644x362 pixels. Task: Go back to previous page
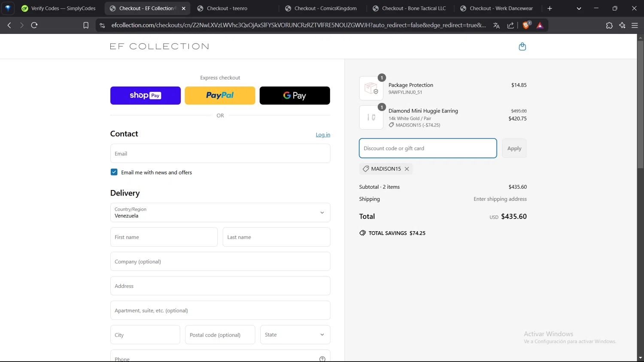pyautogui.click(x=9, y=25)
